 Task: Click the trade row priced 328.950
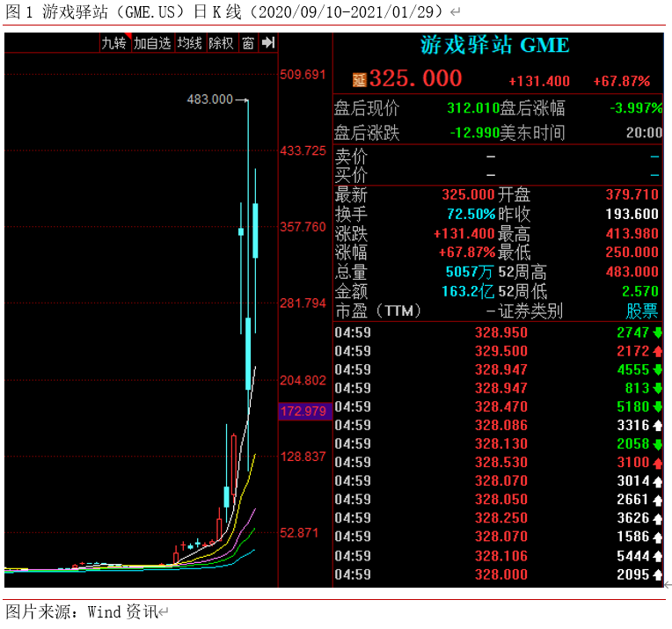tap(499, 333)
